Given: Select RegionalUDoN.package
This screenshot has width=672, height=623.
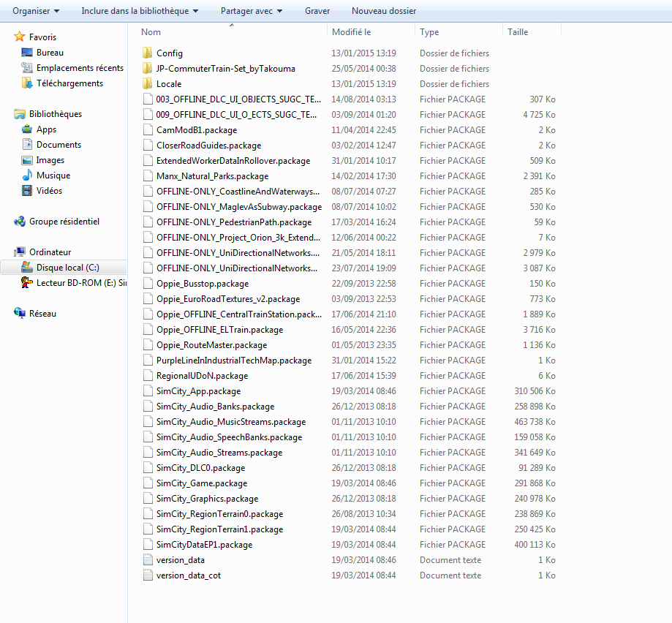Looking at the screenshot, I should (x=203, y=376).
